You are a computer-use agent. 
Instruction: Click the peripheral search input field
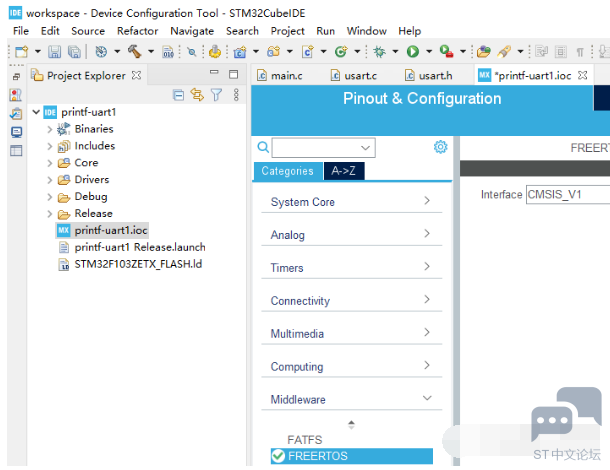[324, 148]
